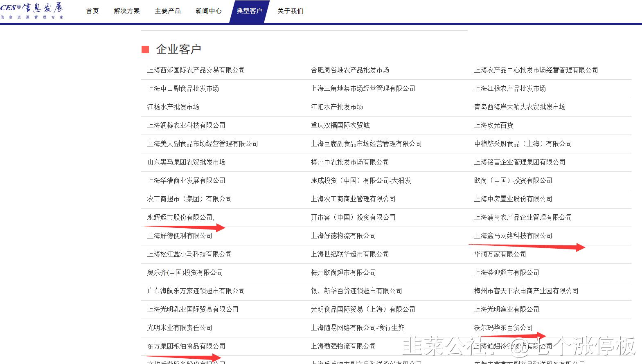Image resolution: width=642 pixels, height=364 pixels.
Task: Select 上海农产品中心批发市场经营管理有限公司 entry
Action: click(x=536, y=70)
